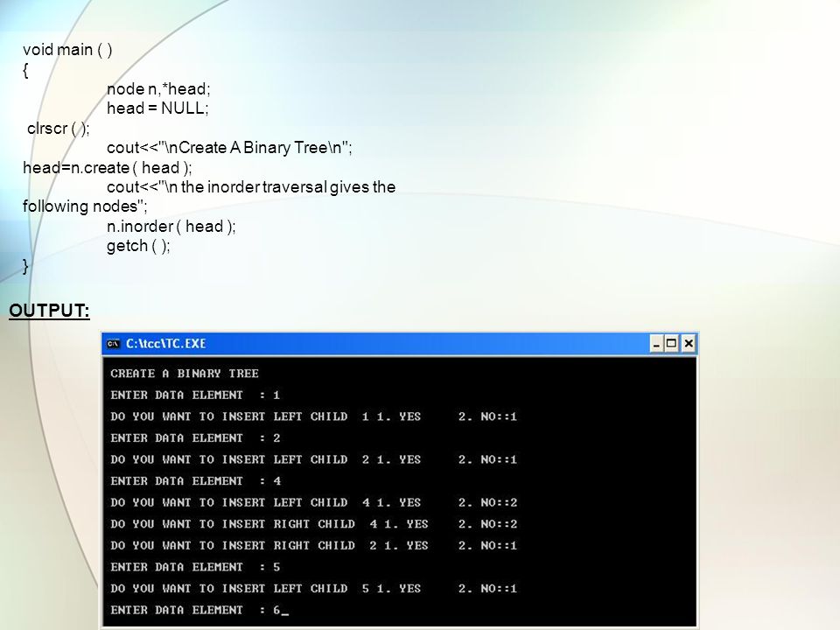Screen dimensions: 840x630
Task: Click the 'getch ( );' line
Action: coord(138,246)
